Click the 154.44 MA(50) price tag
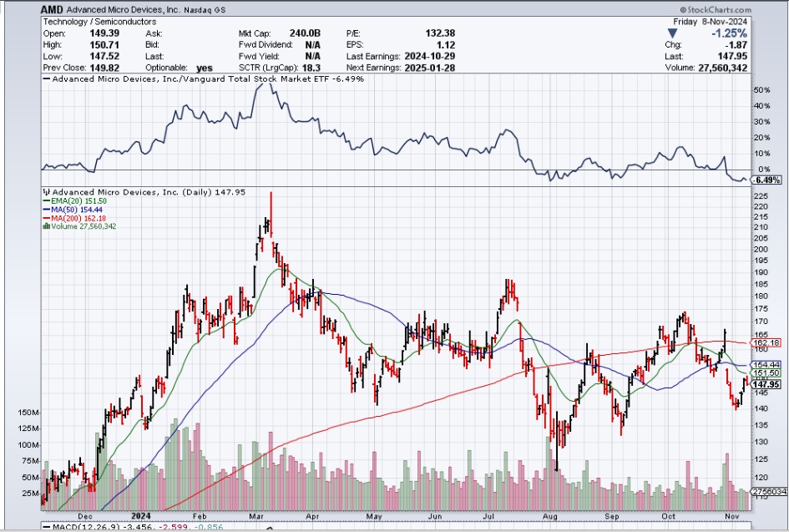Screen dimensions: 789x532 click(766, 365)
